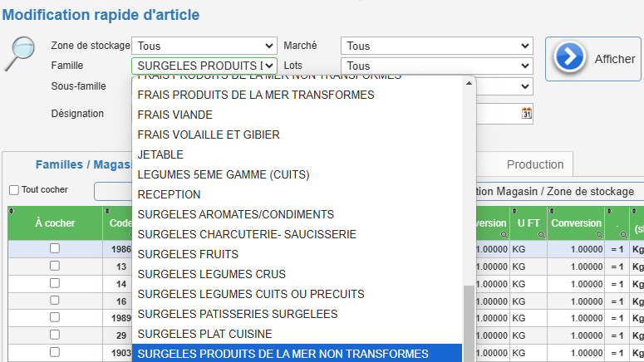This screenshot has height=362, width=644.
Task: Click the dropdown list scrollbar thumb
Action: pos(469,324)
